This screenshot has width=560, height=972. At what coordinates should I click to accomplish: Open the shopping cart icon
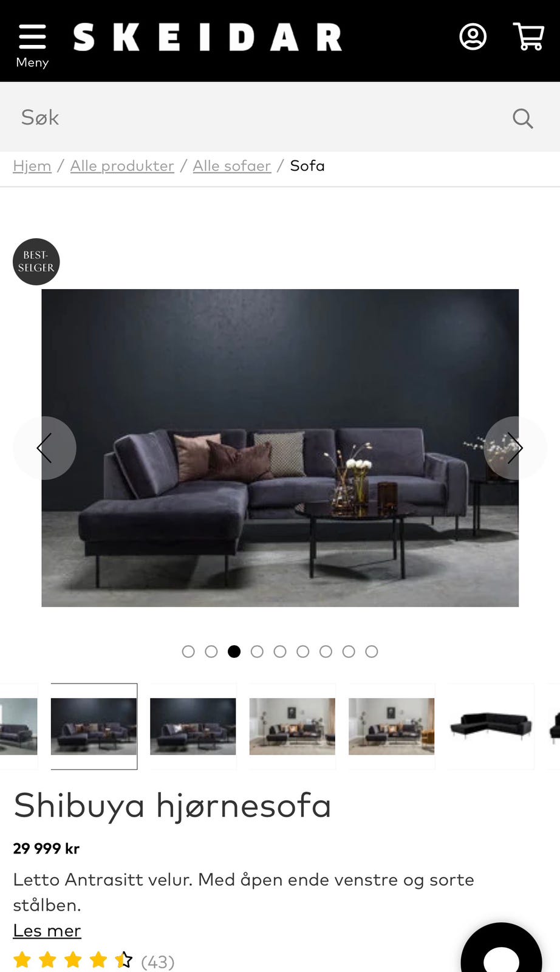(x=528, y=37)
